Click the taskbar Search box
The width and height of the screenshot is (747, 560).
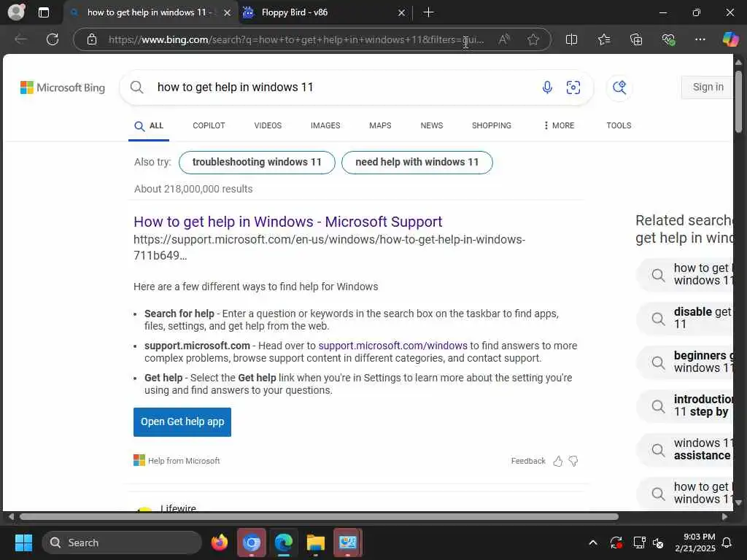[x=122, y=542]
